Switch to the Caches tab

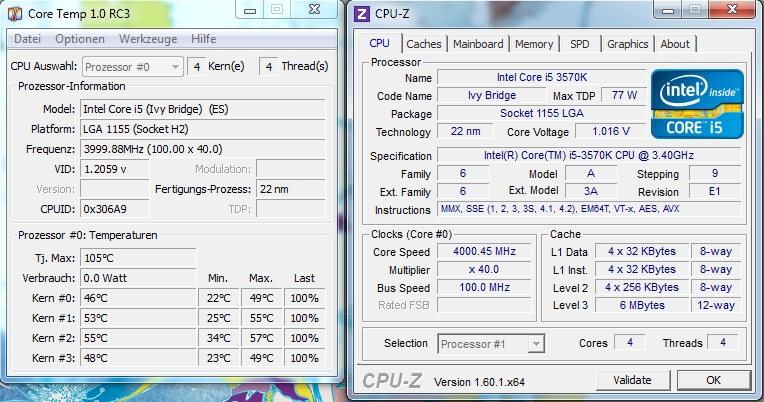click(423, 44)
